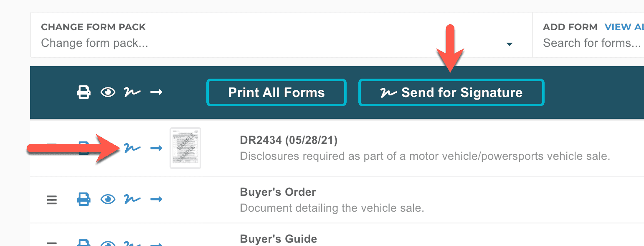Click the right arrow icon in the Buyer's Order row

pyautogui.click(x=156, y=200)
